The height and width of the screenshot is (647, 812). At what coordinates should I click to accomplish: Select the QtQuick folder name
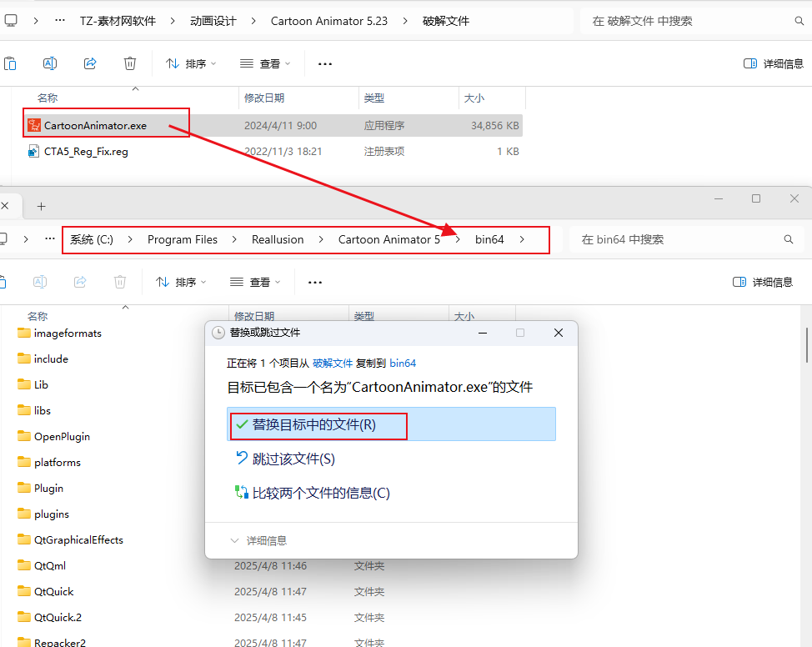coord(54,592)
